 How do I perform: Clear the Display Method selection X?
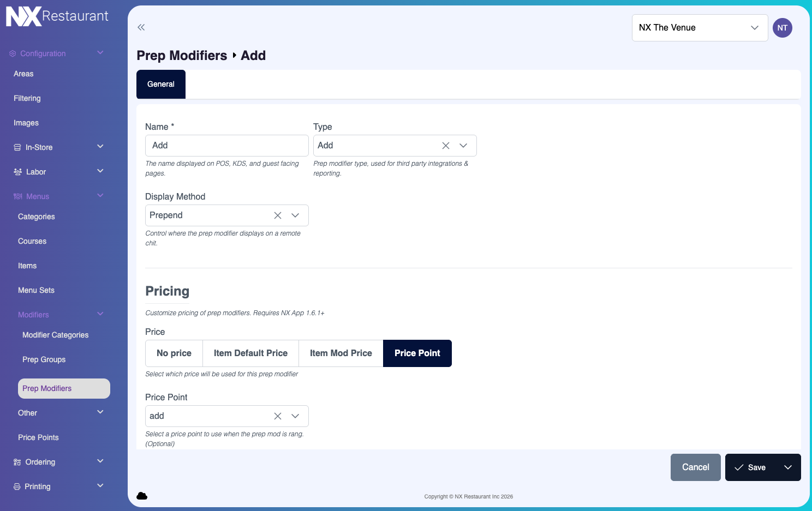278,215
